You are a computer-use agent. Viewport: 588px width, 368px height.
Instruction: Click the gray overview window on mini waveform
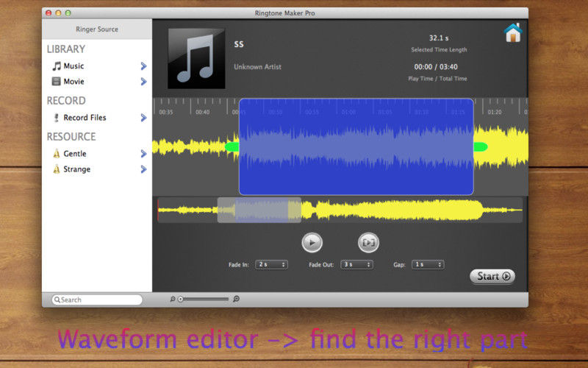coord(259,210)
